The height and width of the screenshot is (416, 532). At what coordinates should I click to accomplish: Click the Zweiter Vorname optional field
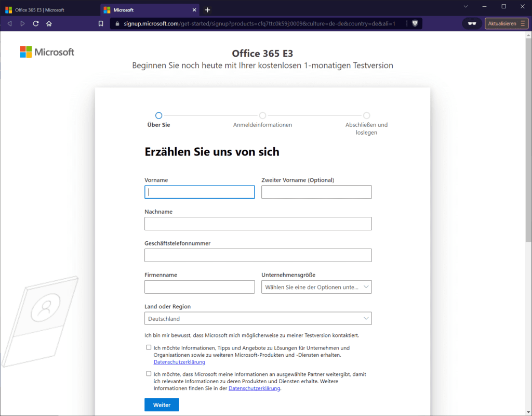click(316, 192)
